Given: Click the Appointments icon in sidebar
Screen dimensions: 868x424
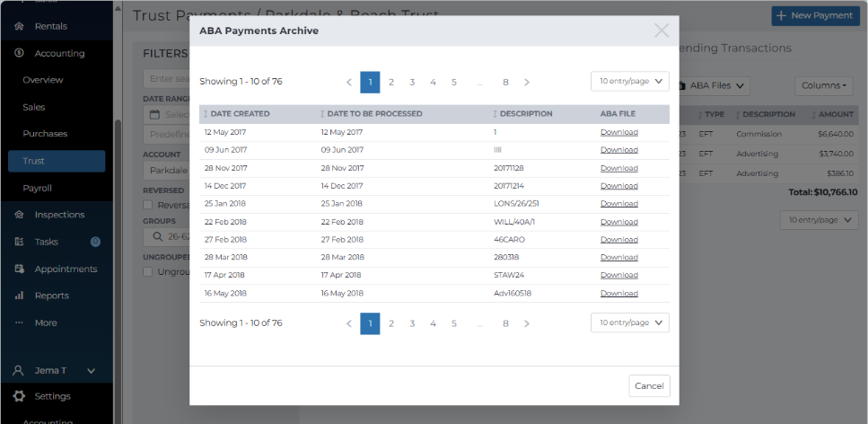Looking at the screenshot, I should (19, 269).
